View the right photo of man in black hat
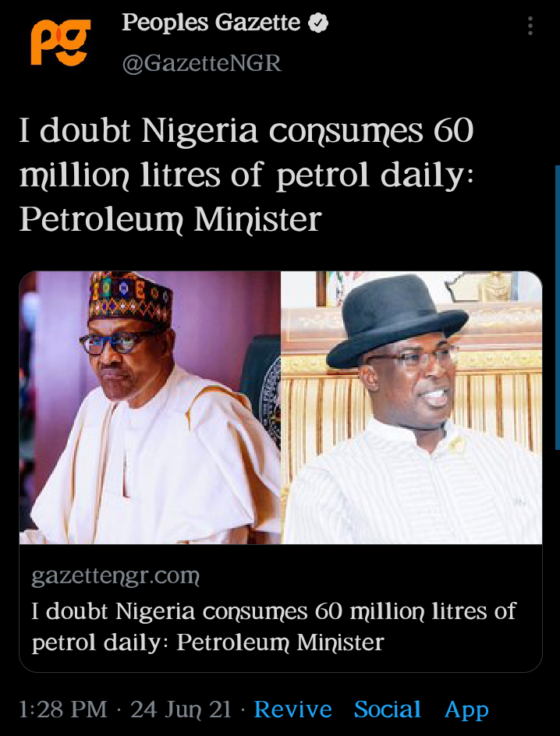Screen dimensions: 560x736 coord(411,408)
